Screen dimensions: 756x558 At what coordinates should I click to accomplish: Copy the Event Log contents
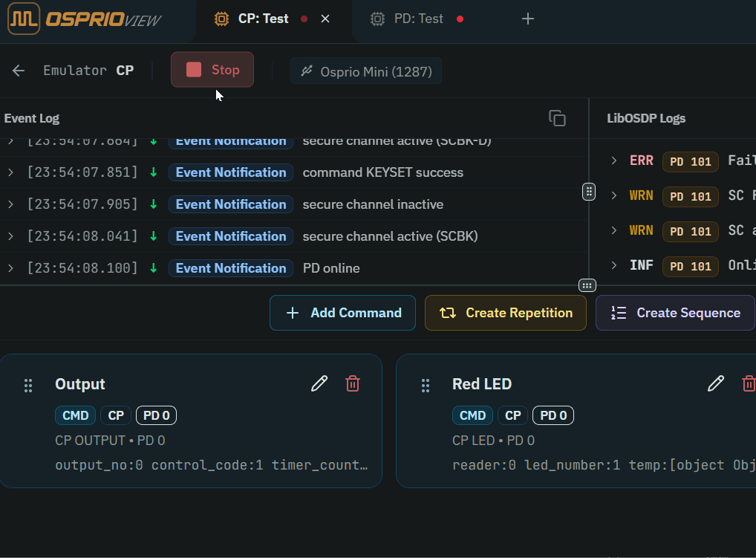coord(557,118)
